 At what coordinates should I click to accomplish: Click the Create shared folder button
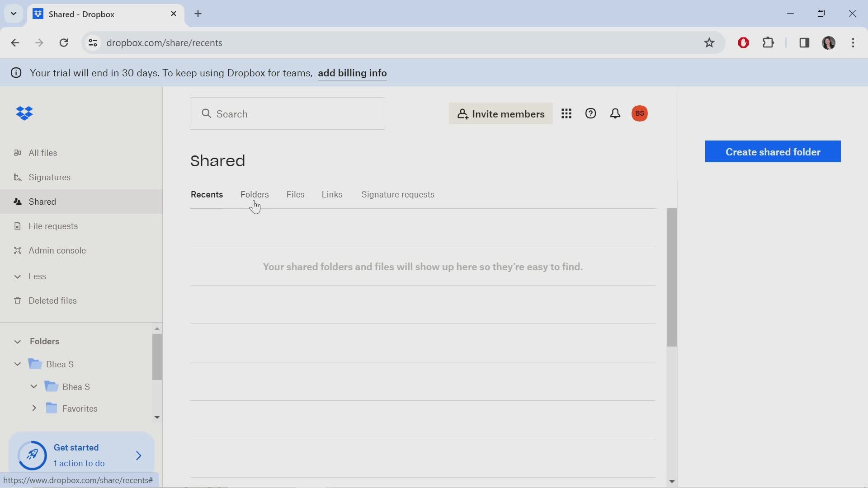point(773,151)
